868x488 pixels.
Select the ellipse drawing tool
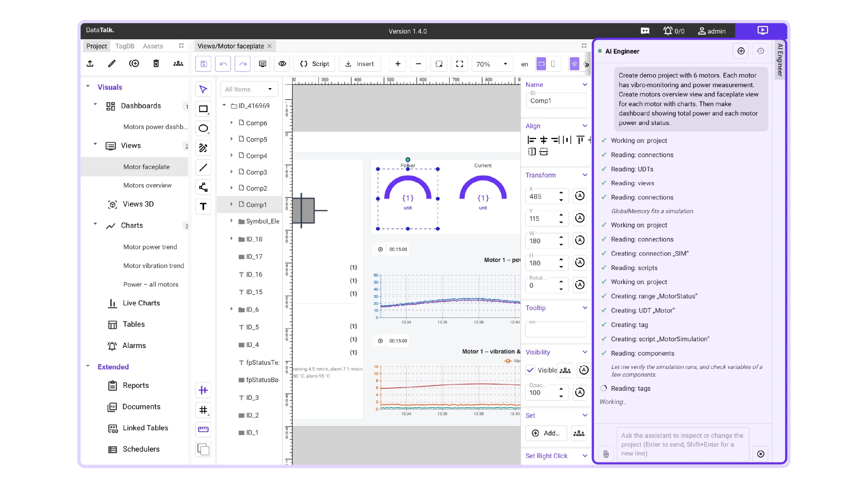pyautogui.click(x=203, y=128)
